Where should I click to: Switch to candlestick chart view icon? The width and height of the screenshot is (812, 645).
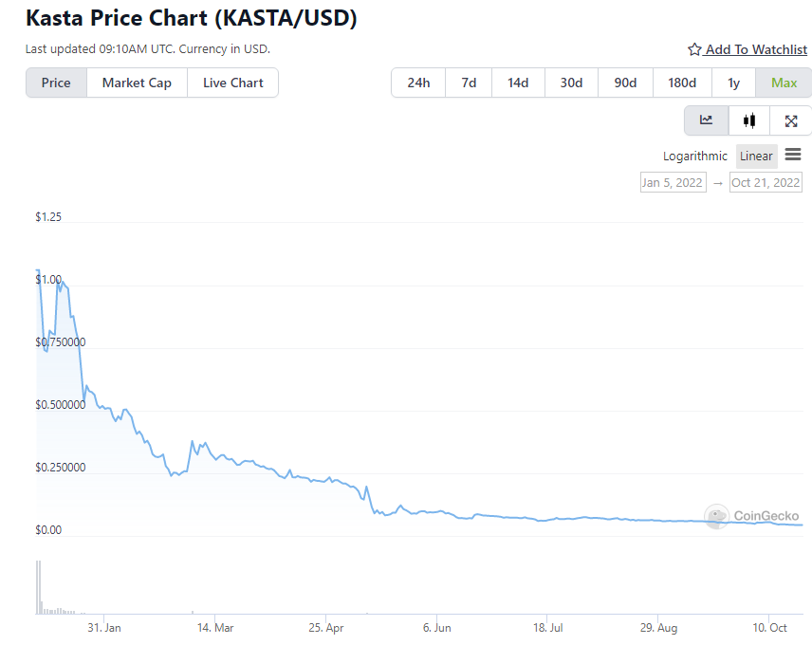click(x=748, y=120)
